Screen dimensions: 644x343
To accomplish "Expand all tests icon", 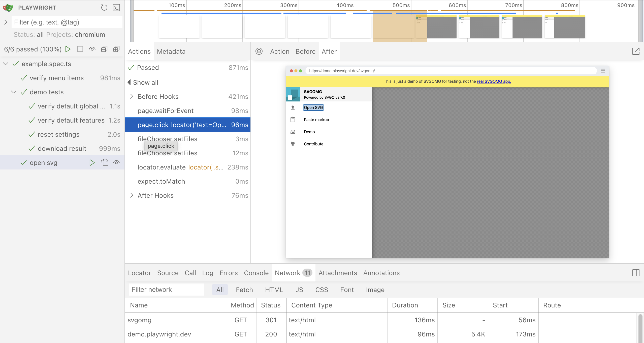I will tap(116, 49).
